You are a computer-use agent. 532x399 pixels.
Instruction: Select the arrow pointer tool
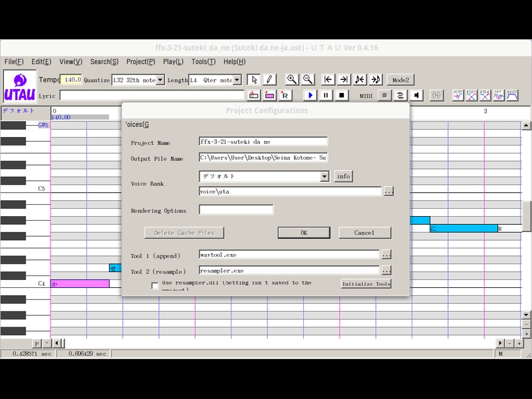click(x=254, y=80)
